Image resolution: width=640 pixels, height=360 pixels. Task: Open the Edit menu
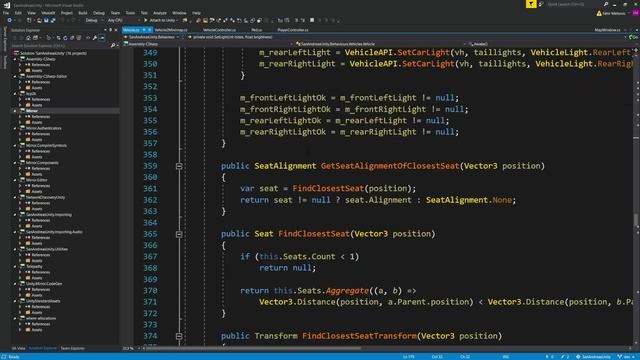[18, 13]
